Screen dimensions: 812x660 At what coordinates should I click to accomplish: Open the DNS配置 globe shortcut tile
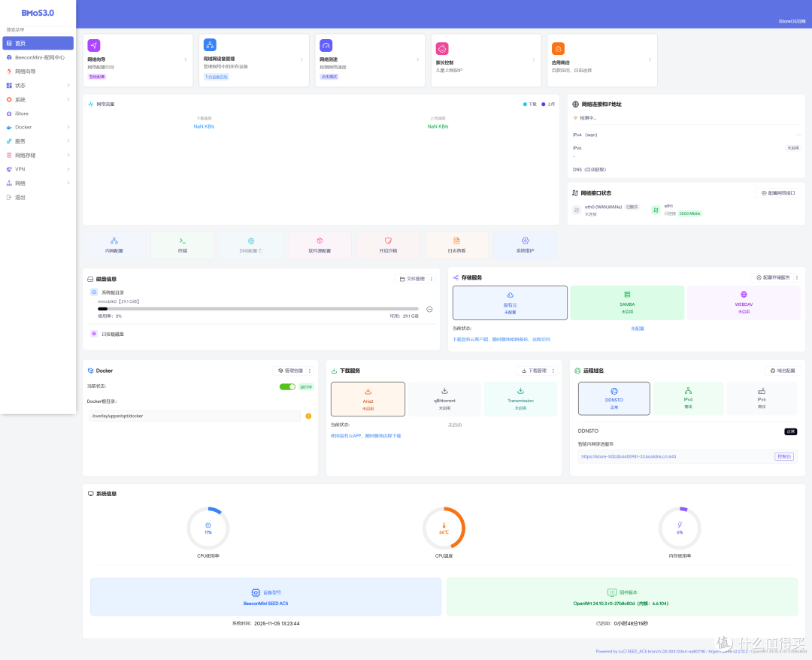pyautogui.click(x=251, y=245)
